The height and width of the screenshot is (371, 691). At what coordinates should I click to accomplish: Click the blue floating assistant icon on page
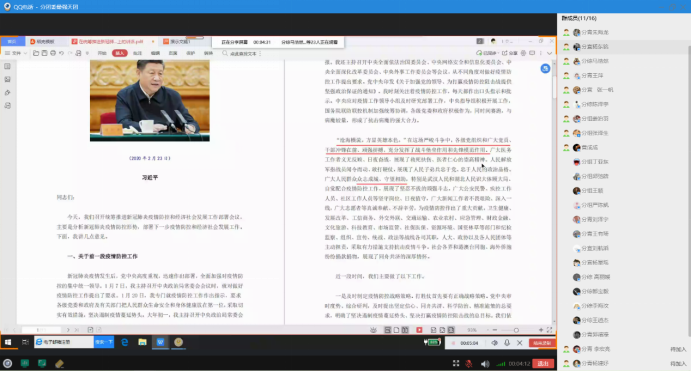(545, 68)
